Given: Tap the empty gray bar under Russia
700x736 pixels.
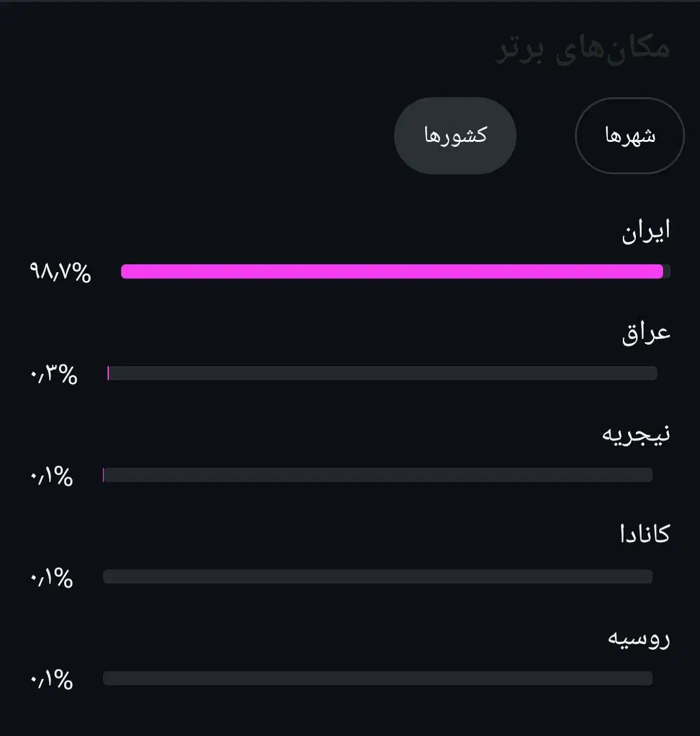Looking at the screenshot, I should click(x=378, y=678).
